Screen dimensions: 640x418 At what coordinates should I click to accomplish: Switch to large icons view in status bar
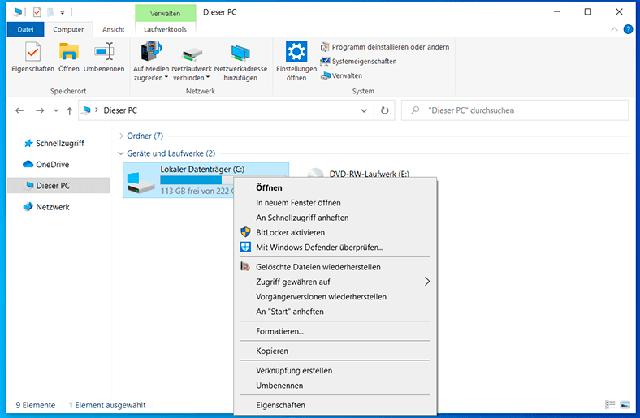click(x=625, y=405)
